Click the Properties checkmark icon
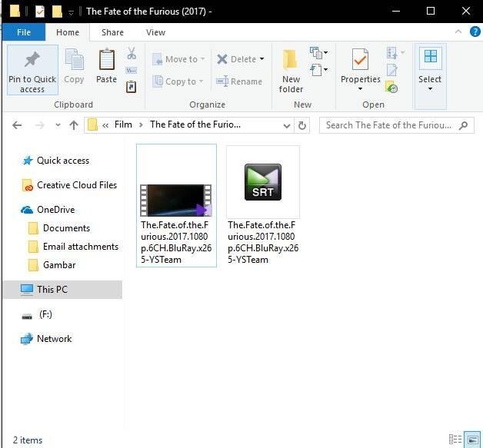The width and height of the screenshot is (483, 448). [x=360, y=59]
